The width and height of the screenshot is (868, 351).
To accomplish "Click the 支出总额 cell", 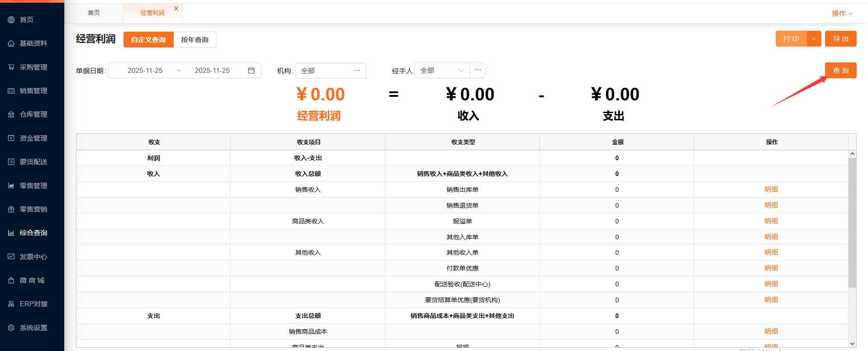I will 308,316.
